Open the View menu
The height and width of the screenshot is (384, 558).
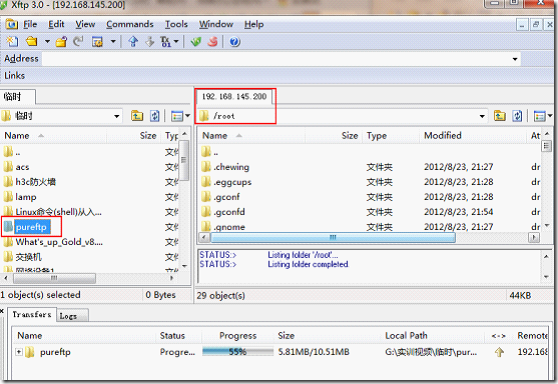(x=85, y=24)
